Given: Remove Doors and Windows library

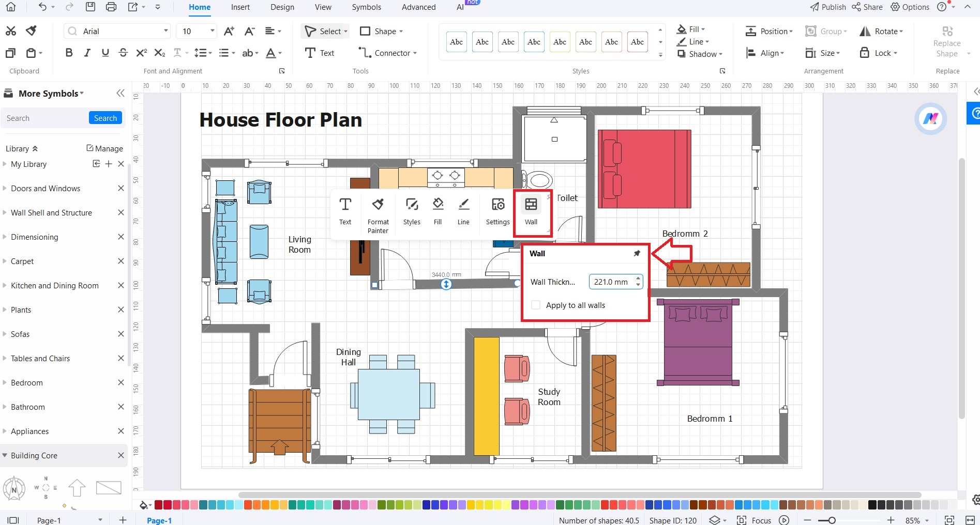Looking at the screenshot, I should coord(121,188).
